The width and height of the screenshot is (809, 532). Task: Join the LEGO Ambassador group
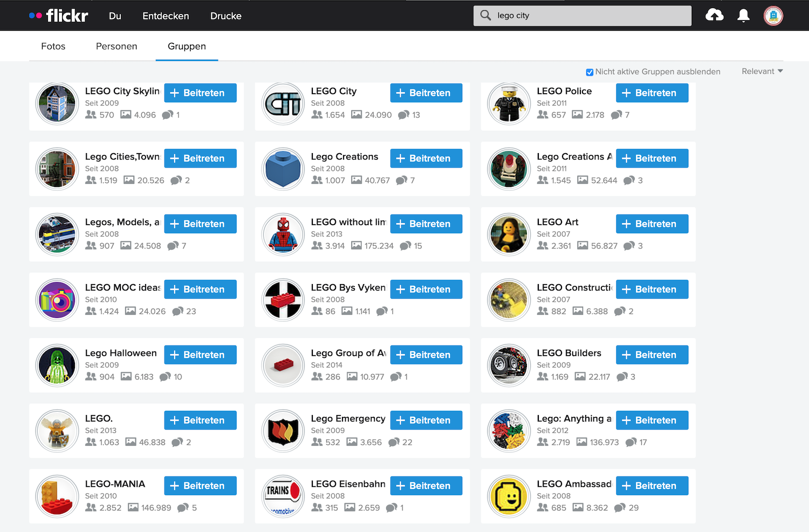point(653,486)
